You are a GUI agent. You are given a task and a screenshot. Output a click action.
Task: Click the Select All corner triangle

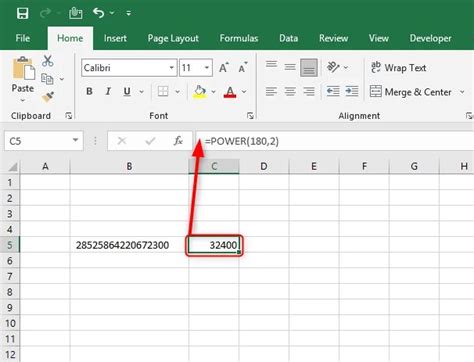click(x=12, y=166)
